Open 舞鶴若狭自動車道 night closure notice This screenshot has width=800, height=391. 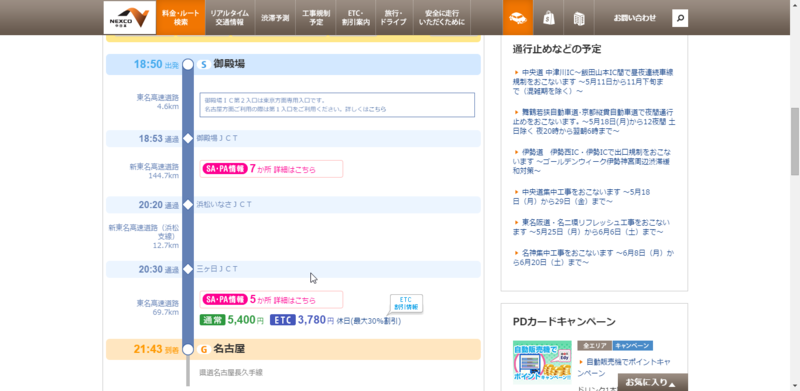coord(594,121)
